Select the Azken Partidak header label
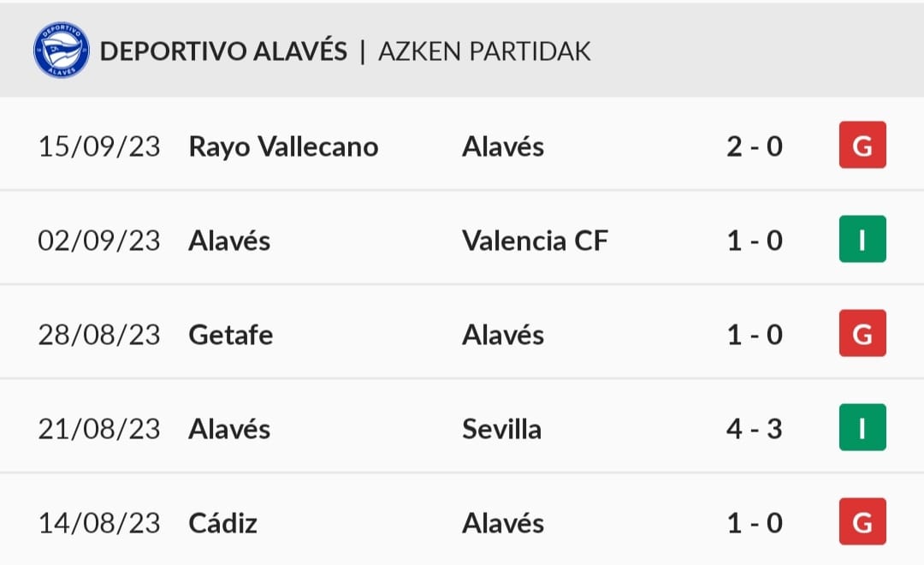Image resolution: width=924 pixels, height=565 pixels. pos(484,51)
